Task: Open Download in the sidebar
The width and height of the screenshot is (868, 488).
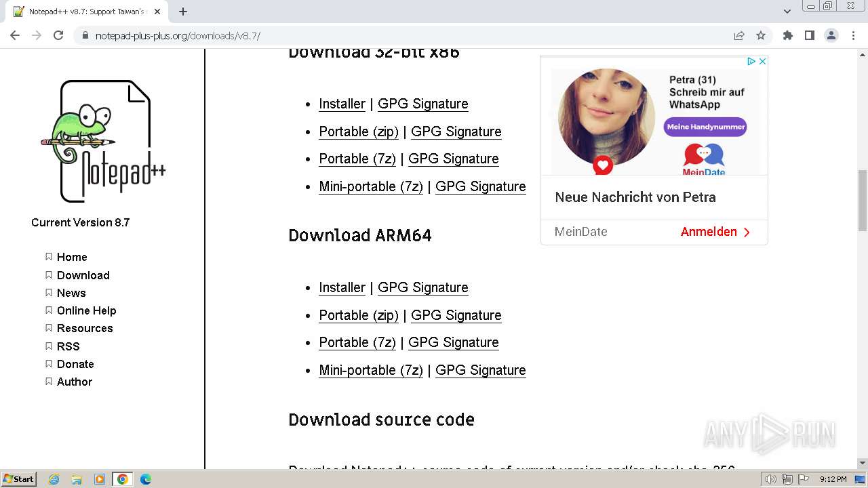Action: (x=83, y=275)
